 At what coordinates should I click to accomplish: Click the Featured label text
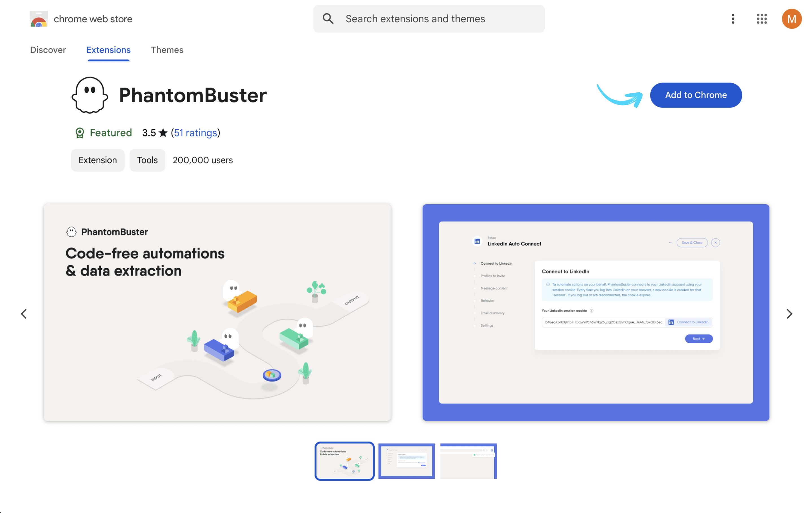[x=111, y=133]
